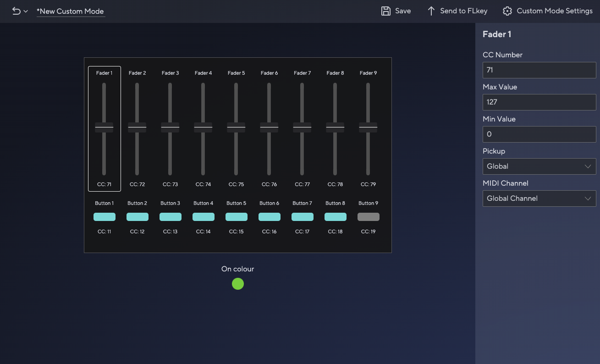Click the CC: 14 label under Button 4

[x=204, y=232]
